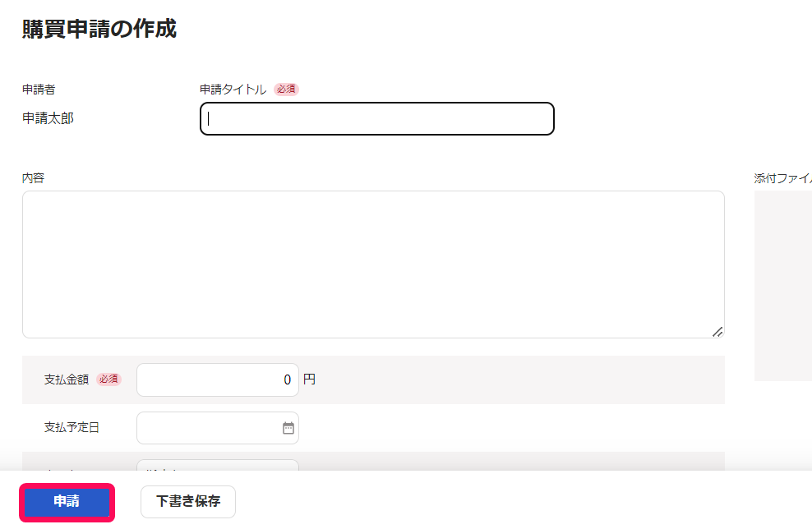Grab the 内容 textarea resize handle
The width and height of the screenshot is (812, 529).
717,333
